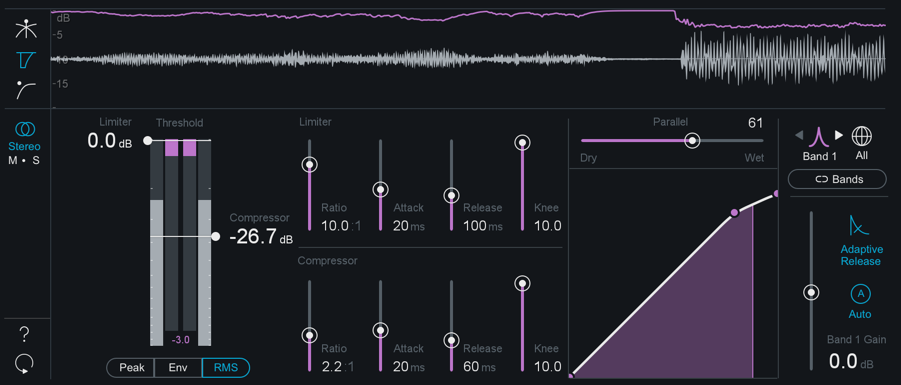Open help with the question mark icon
This screenshot has width=901, height=385.
coord(24,334)
